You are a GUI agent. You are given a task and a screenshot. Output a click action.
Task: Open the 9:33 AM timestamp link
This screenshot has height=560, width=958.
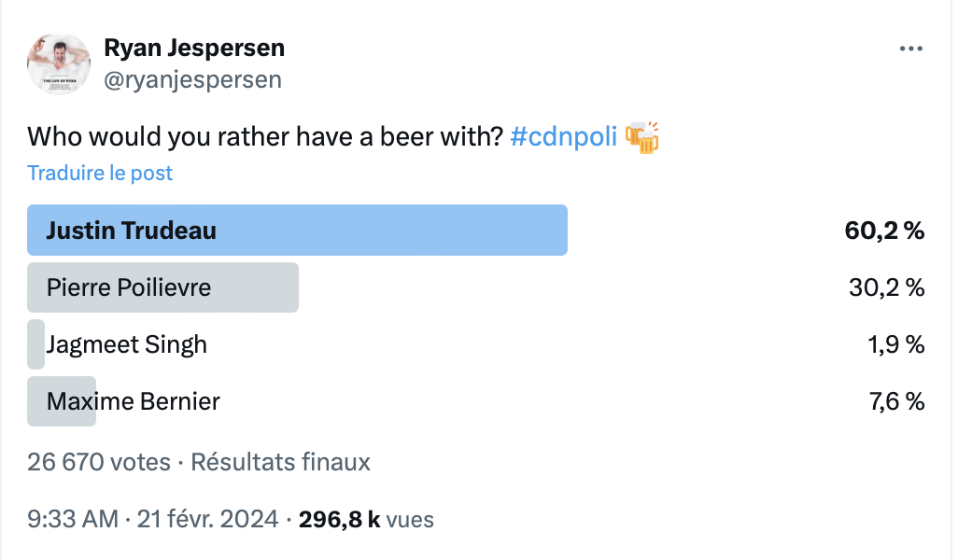(73, 520)
